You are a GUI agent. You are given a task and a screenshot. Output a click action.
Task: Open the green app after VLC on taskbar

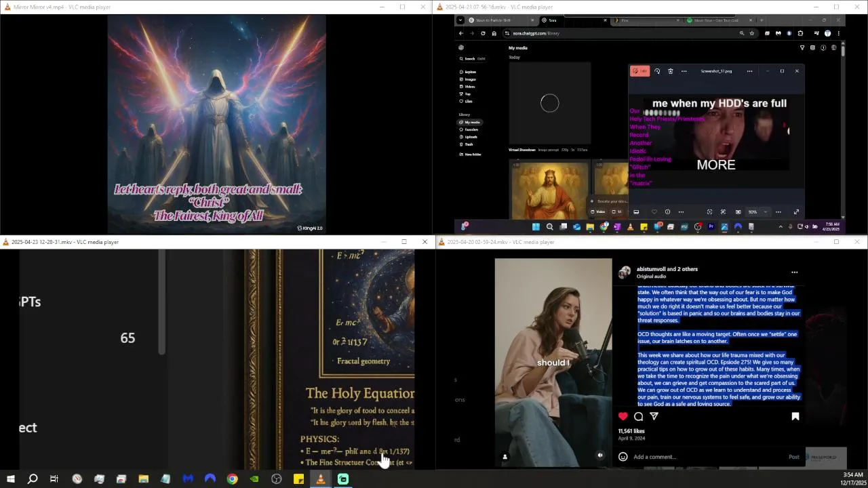(x=343, y=479)
